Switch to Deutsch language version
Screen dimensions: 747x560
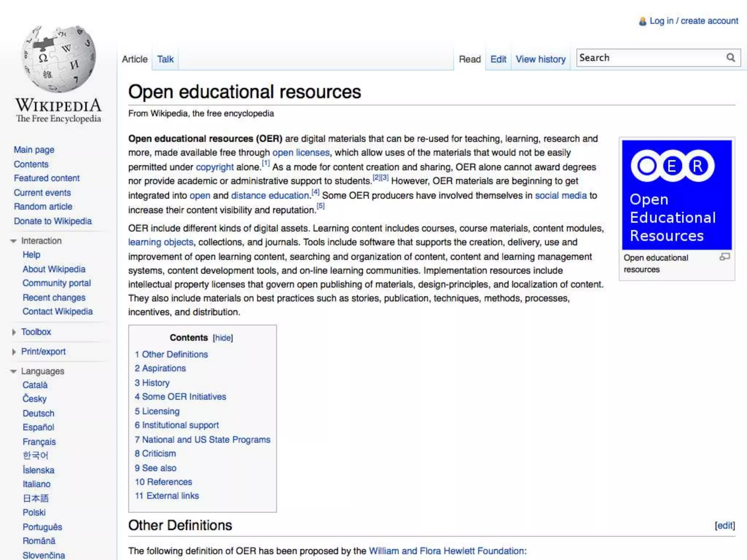click(38, 413)
